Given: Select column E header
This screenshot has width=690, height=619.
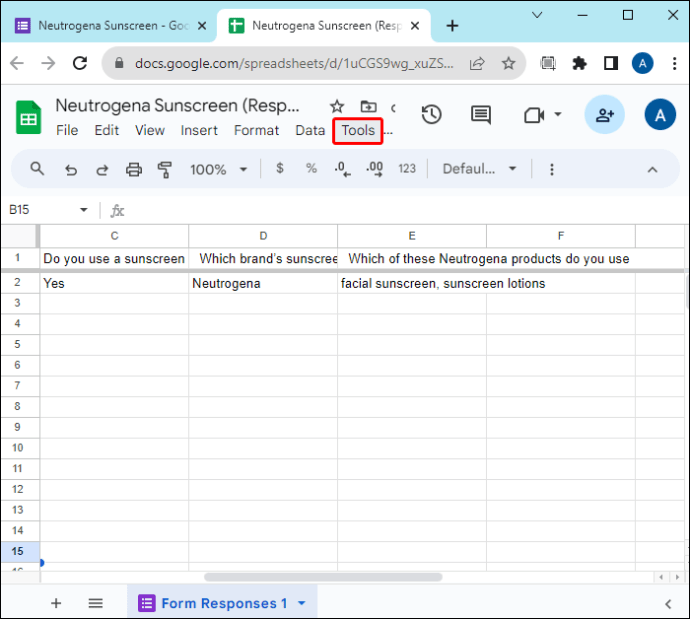Looking at the screenshot, I should click(x=412, y=236).
